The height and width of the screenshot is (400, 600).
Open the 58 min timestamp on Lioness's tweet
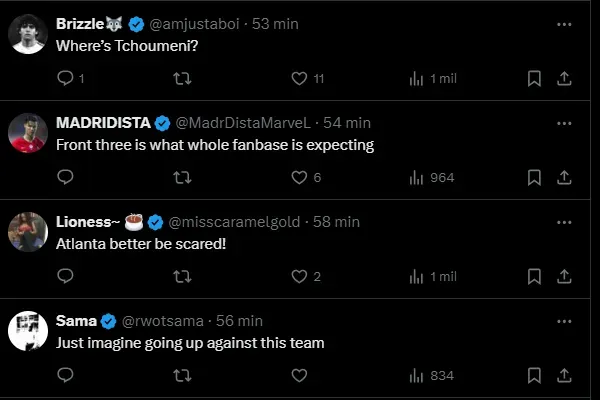[x=336, y=221]
